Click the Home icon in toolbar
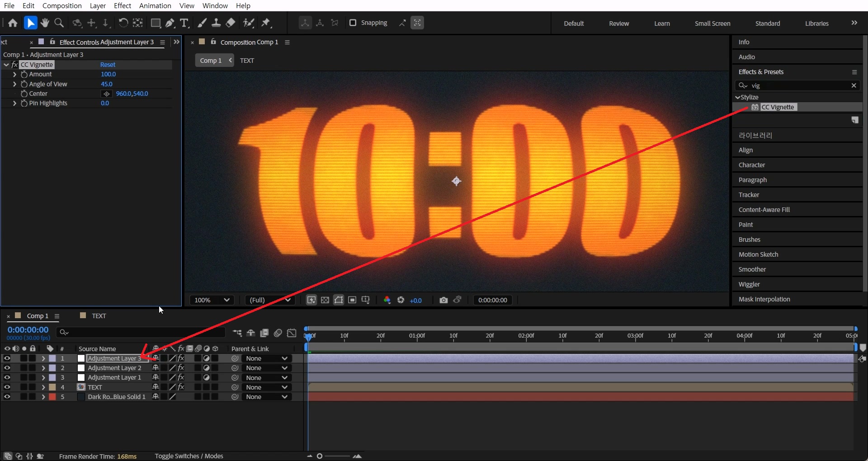 point(13,23)
